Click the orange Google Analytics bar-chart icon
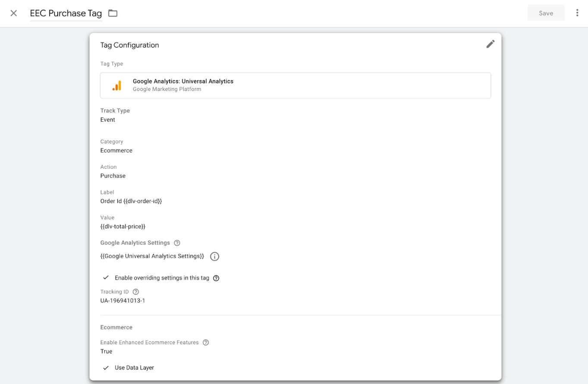 pos(117,85)
